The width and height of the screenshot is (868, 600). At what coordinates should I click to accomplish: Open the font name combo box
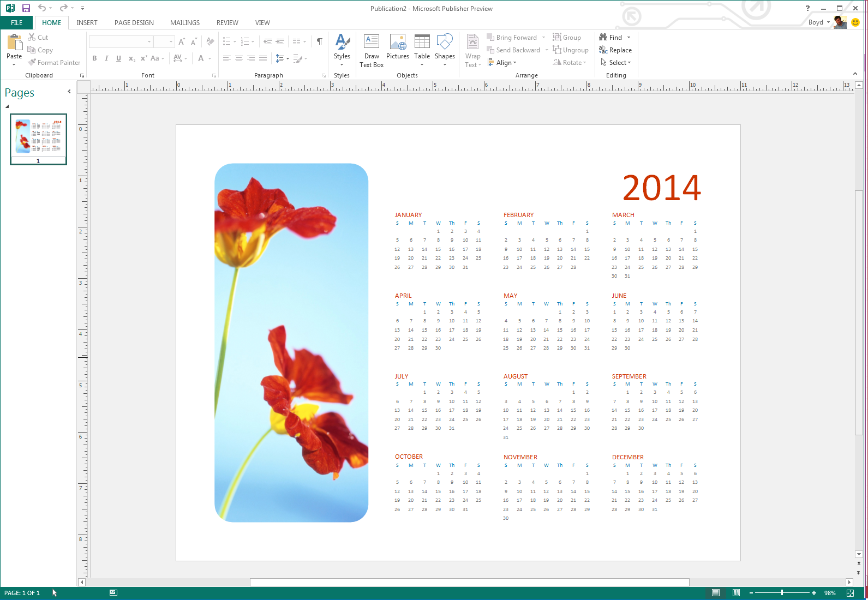121,42
